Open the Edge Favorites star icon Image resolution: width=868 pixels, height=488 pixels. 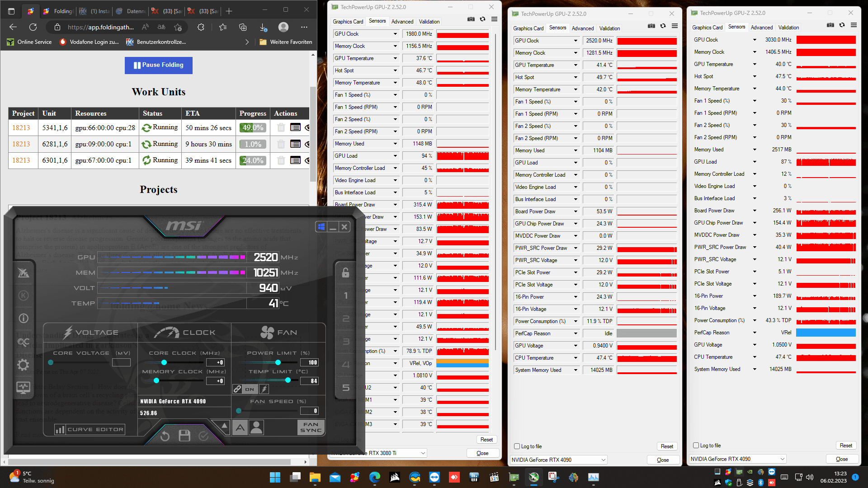click(222, 27)
